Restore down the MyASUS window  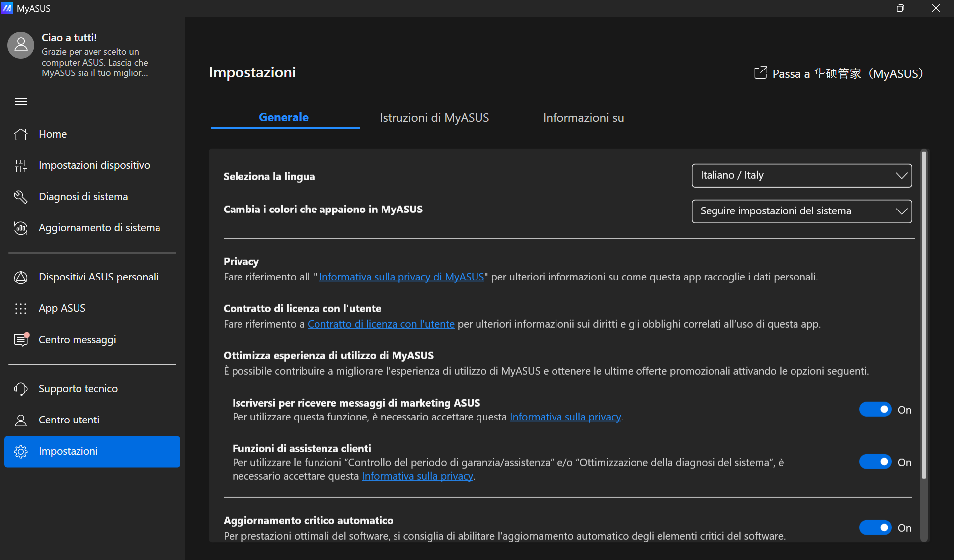pyautogui.click(x=900, y=8)
